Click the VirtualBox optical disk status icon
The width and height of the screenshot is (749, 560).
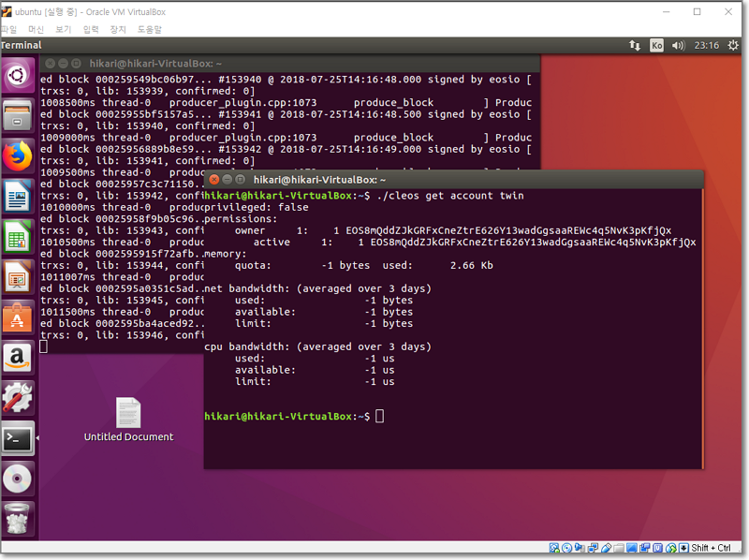click(567, 548)
